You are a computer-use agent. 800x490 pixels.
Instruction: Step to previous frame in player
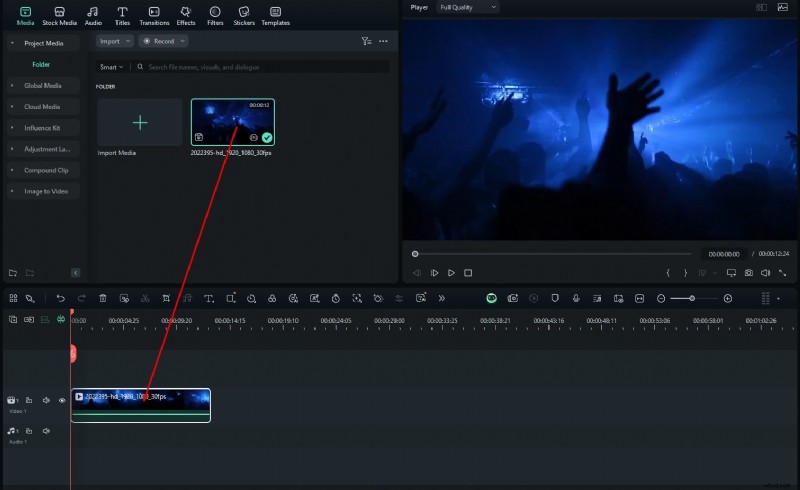(417, 273)
